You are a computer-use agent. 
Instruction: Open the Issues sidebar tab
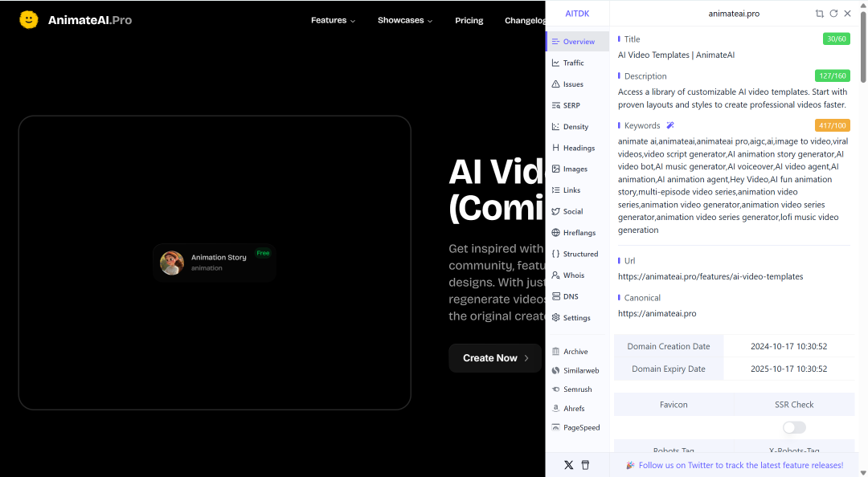[577, 84]
